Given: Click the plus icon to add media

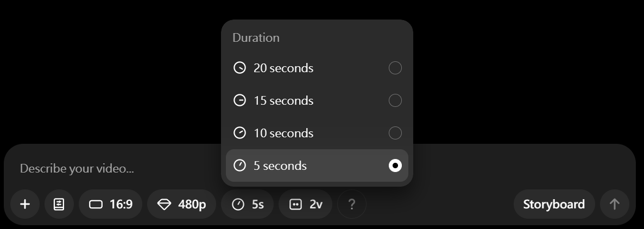Looking at the screenshot, I should (25, 204).
